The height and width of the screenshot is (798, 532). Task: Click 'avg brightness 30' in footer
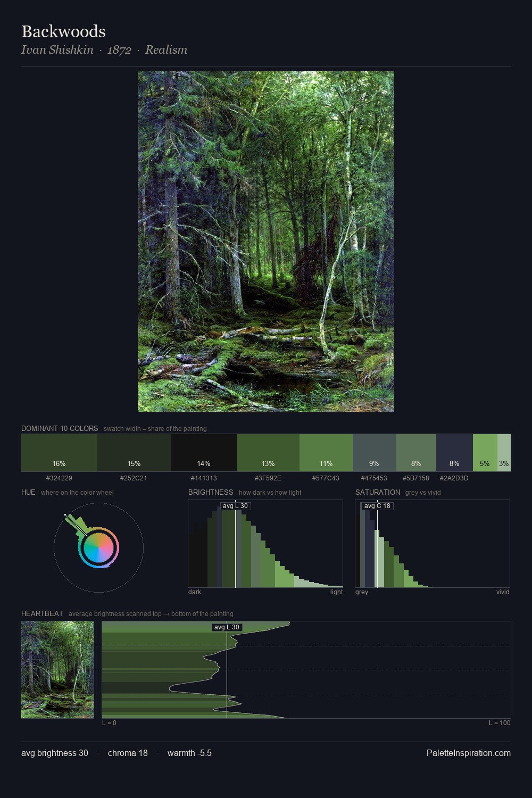pyautogui.click(x=55, y=753)
